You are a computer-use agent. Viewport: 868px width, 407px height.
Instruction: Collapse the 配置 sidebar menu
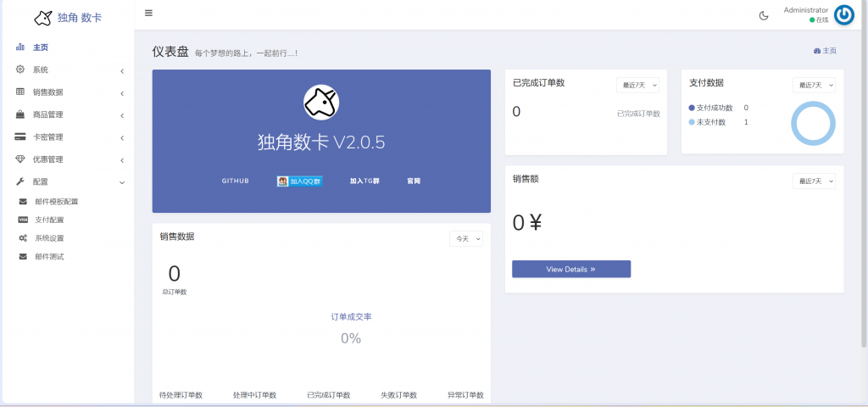pos(68,181)
